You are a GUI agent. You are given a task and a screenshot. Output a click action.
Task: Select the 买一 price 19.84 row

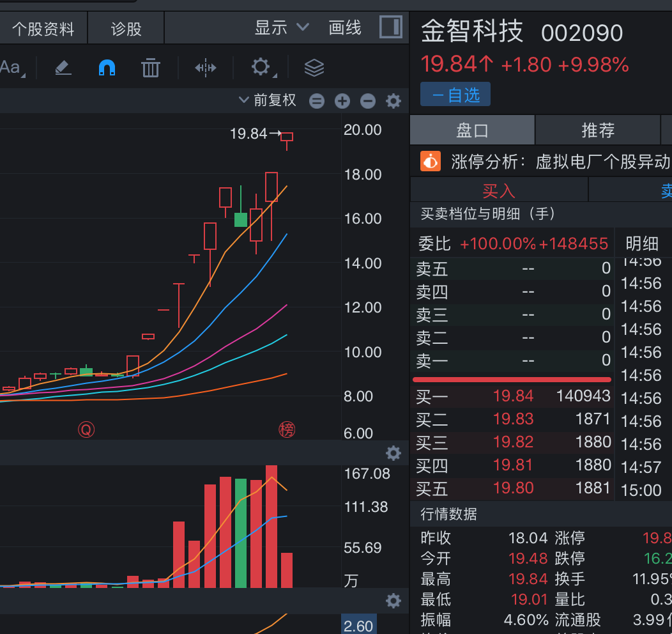pos(512,396)
